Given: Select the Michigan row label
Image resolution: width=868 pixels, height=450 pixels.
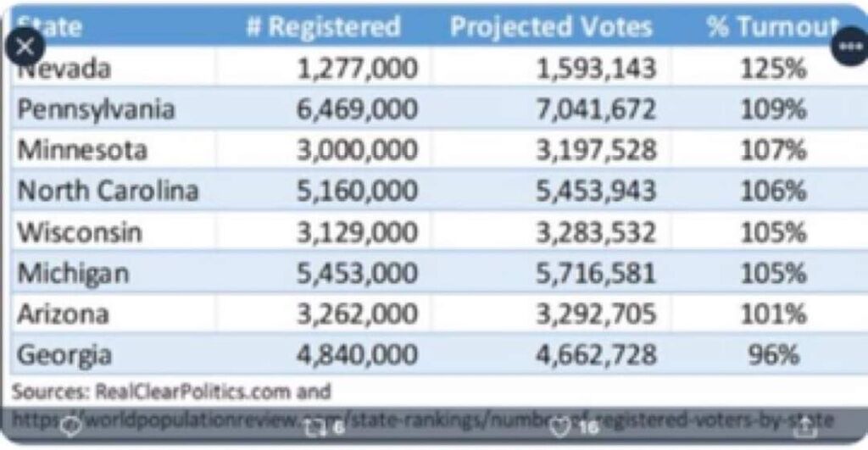Looking at the screenshot, I should coord(73,274).
